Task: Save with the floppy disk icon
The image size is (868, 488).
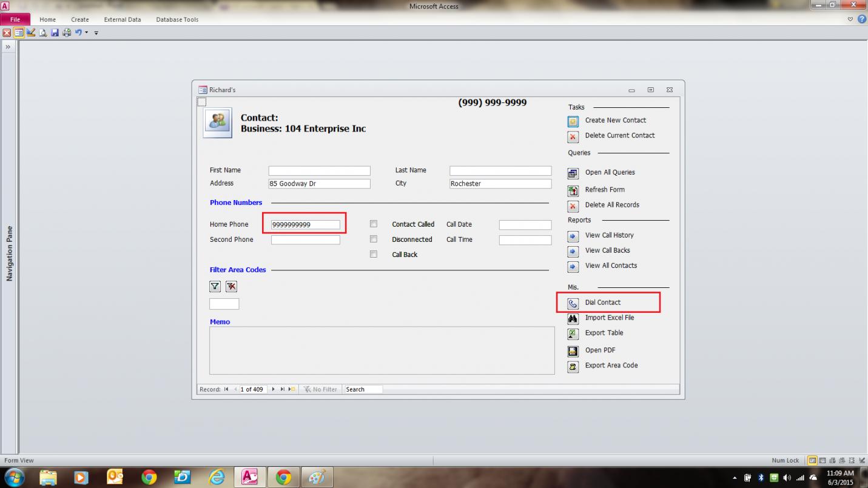Action: coord(55,32)
